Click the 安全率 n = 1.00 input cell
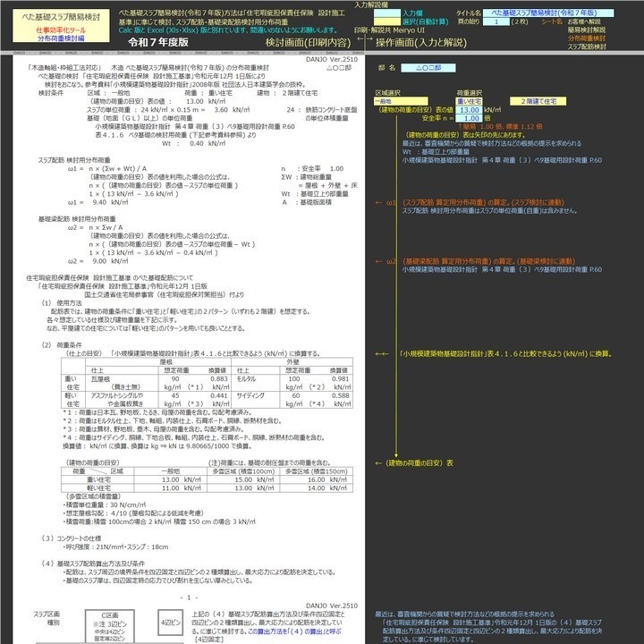The image size is (644, 644). 469,118
